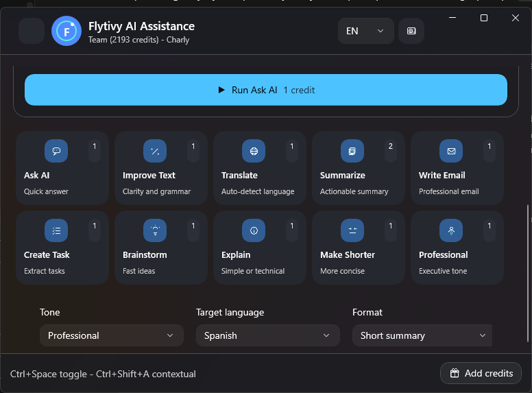
Task: Select the Summarize title text
Action: (x=342, y=175)
